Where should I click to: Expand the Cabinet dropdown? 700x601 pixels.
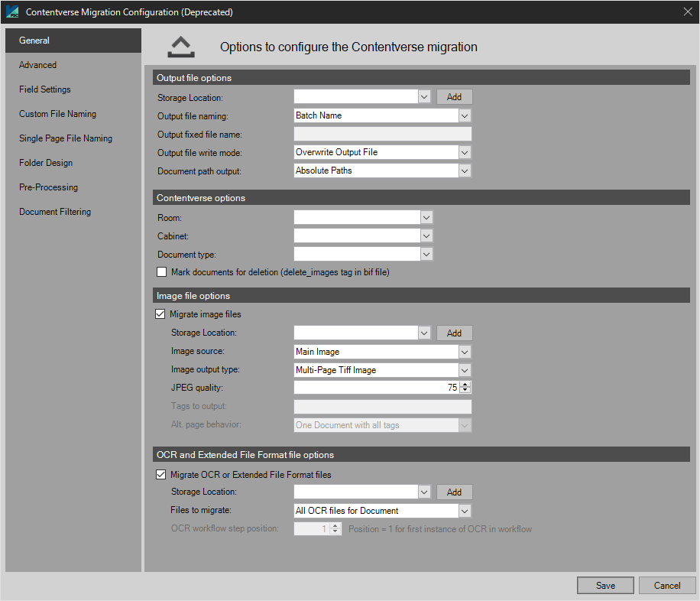[426, 236]
